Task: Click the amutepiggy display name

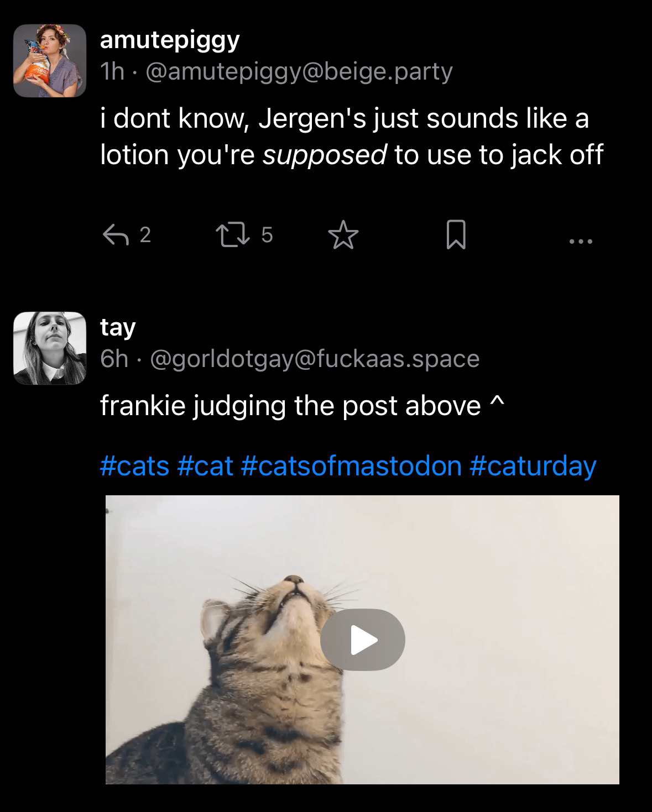Action: coord(170,40)
